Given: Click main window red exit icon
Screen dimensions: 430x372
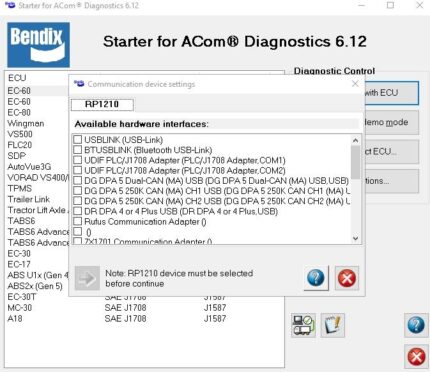Looking at the screenshot, I should tap(416, 357).
